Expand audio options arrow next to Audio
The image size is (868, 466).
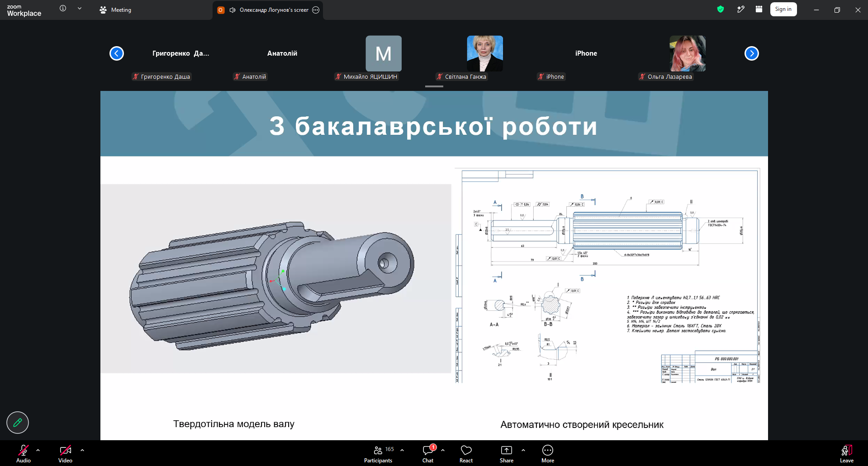38,450
